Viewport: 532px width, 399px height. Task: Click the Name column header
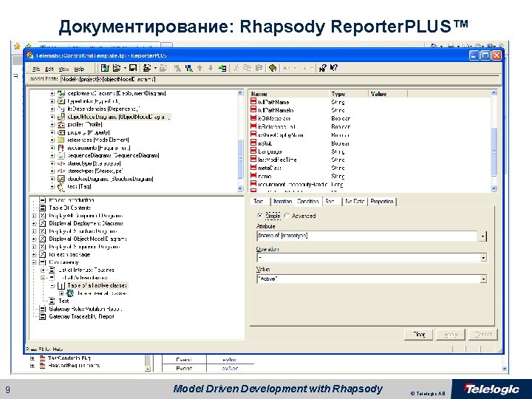coord(290,94)
